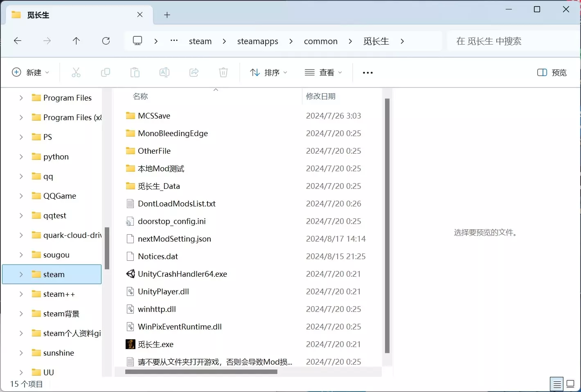Navigate to steamapps breadcrumb
The image size is (581, 392).
(x=258, y=41)
